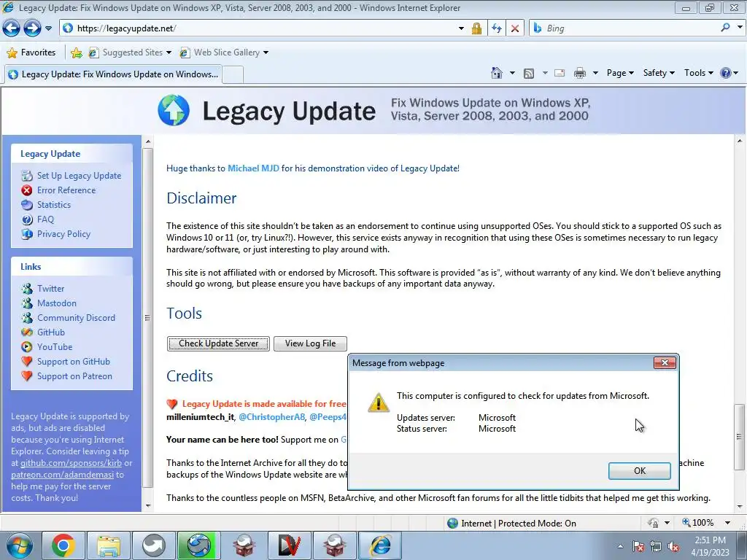
Task: Click main page scrollbar up arrow
Action: point(740,141)
